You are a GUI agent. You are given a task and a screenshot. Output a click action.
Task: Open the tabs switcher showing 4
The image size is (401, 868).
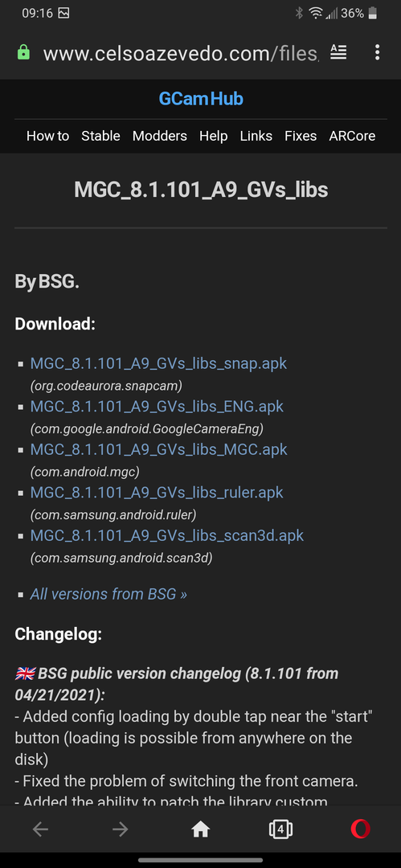tap(280, 829)
